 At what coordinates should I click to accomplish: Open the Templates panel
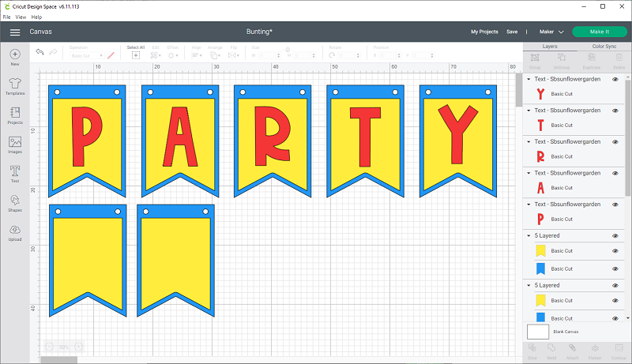(x=14, y=86)
